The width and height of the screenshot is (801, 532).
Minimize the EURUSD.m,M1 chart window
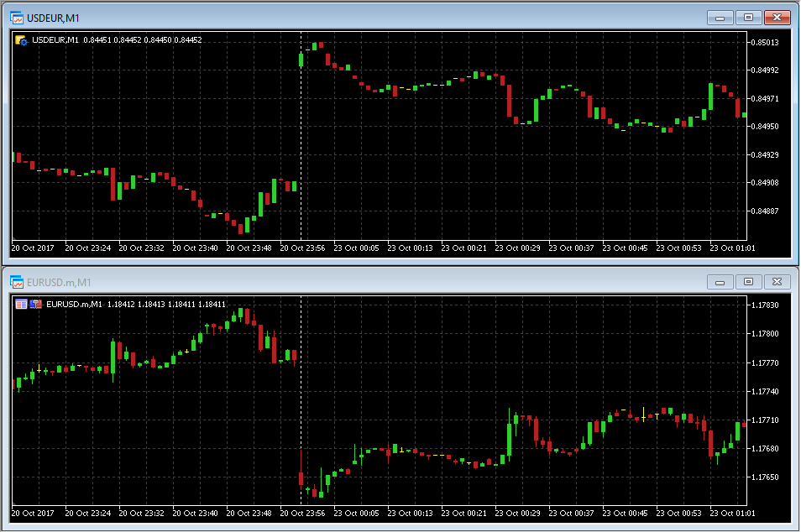point(720,282)
